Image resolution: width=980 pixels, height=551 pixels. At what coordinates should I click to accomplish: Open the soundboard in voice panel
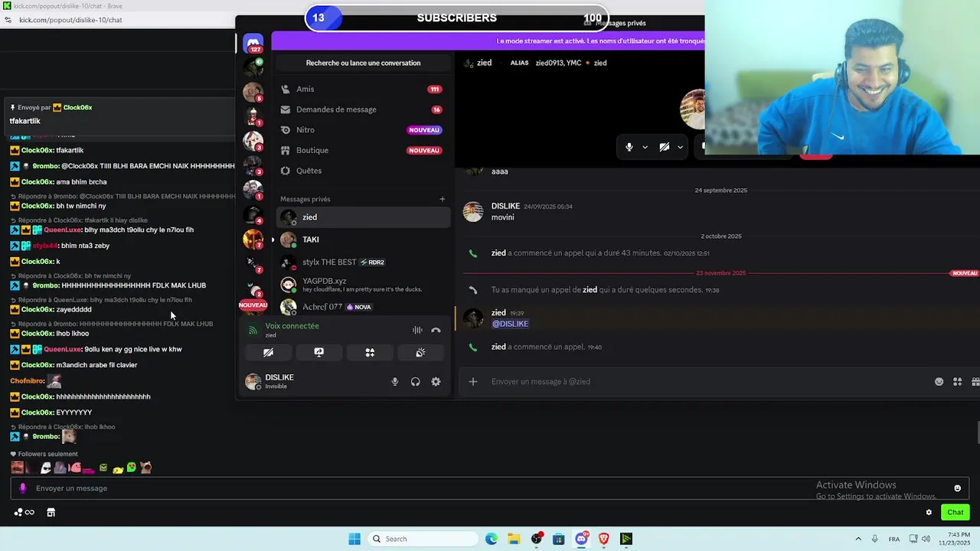[x=420, y=352]
